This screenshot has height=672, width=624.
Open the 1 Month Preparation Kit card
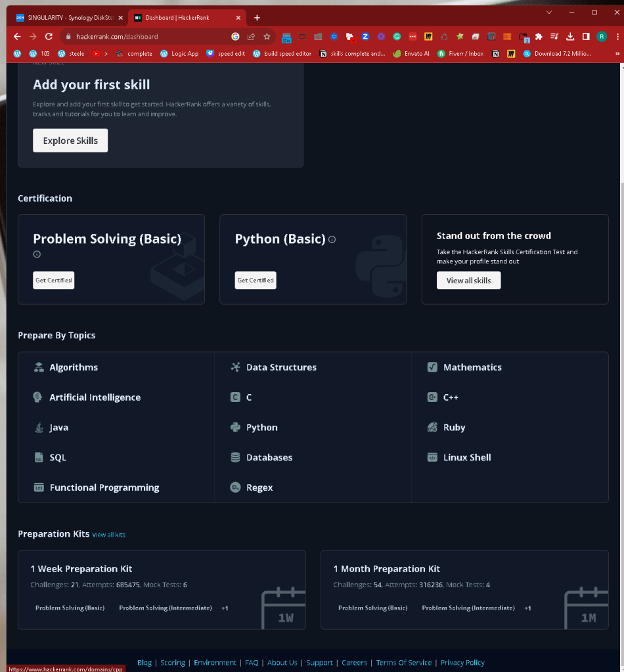coord(464,590)
